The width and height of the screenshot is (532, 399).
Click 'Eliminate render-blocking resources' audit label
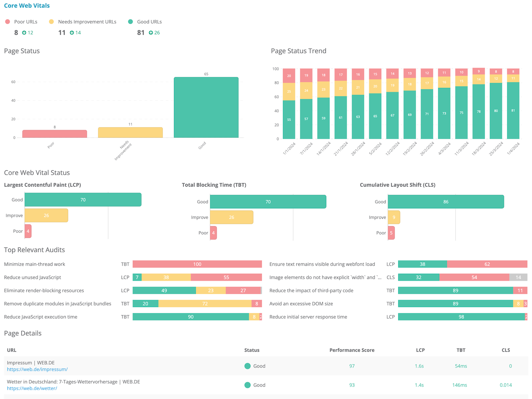[44, 291]
